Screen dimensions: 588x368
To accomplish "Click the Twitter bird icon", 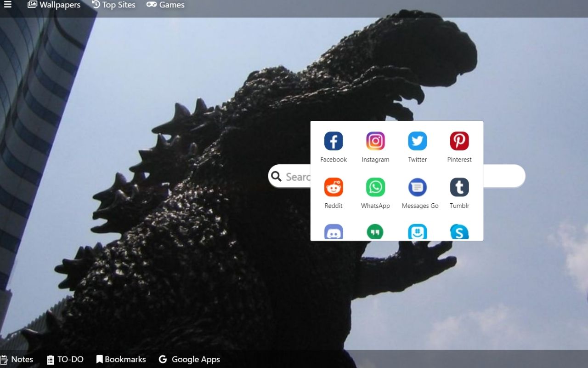I will (418, 141).
